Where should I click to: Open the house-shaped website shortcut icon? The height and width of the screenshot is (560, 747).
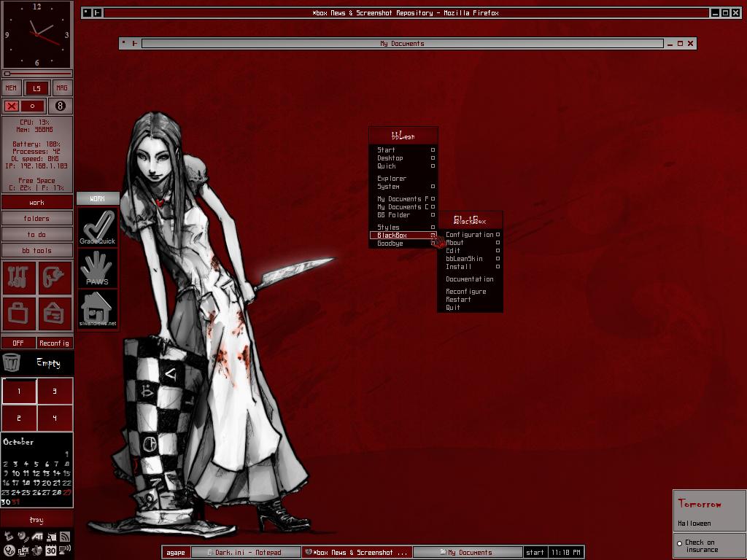pyautogui.click(x=98, y=309)
